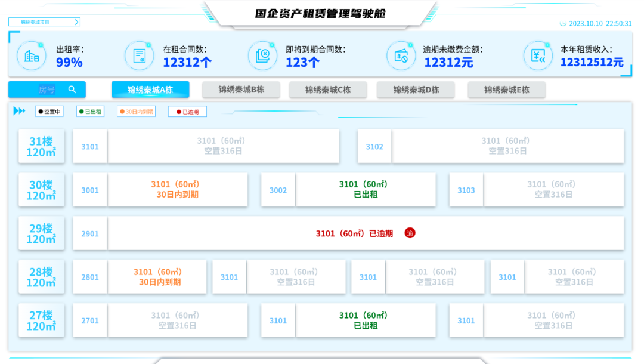This screenshot has height=364, width=644.
Task: Click the magnifier icon in the 房号 search box
Action: tap(72, 89)
